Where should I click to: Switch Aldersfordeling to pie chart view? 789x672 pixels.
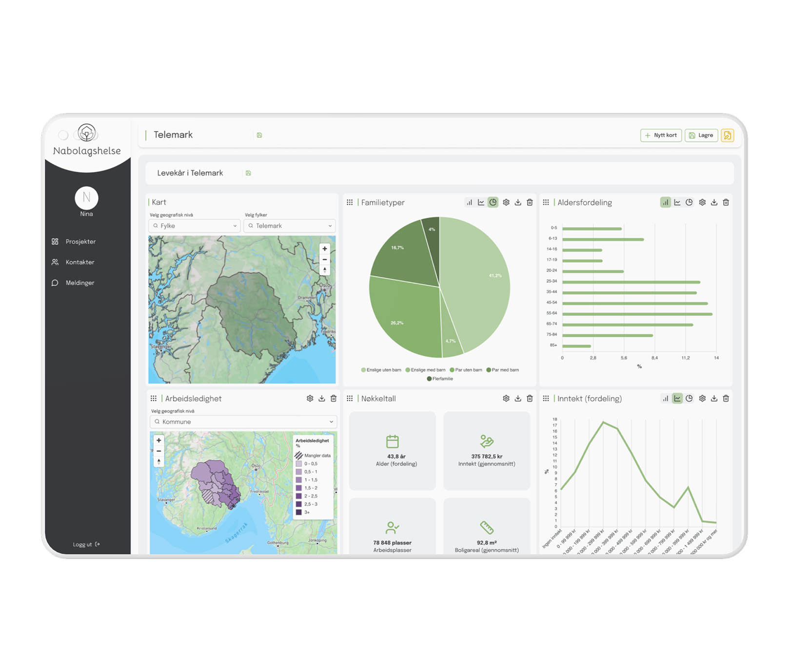pyautogui.click(x=689, y=202)
